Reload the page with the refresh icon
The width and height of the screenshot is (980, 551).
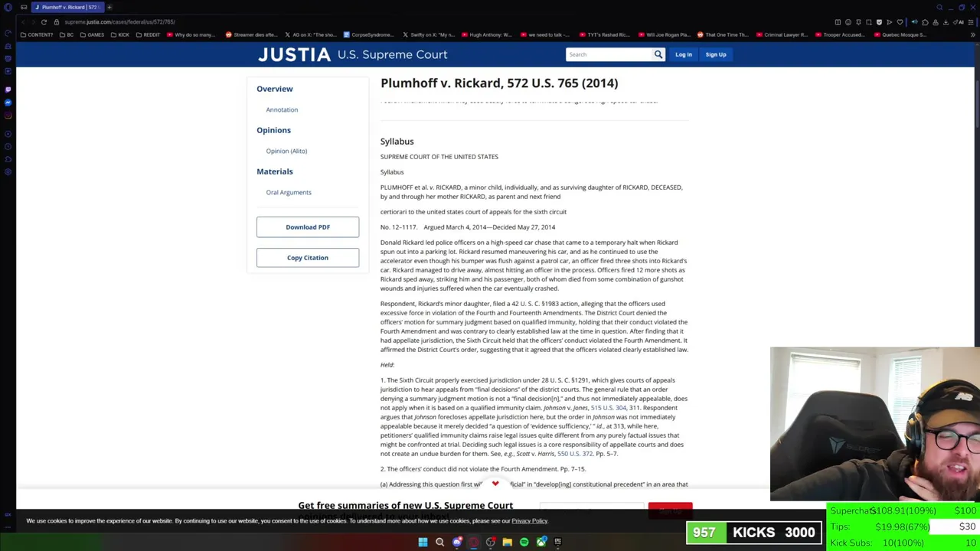pos(44,22)
